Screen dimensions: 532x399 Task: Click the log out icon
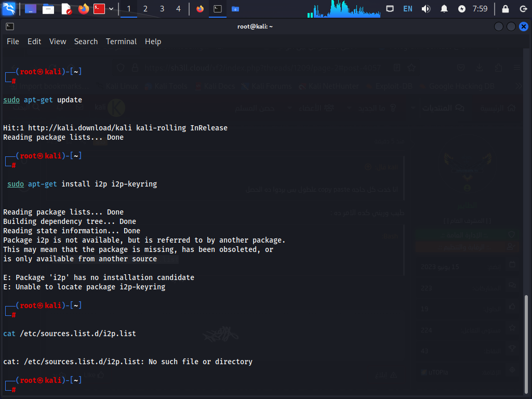point(523,9)
